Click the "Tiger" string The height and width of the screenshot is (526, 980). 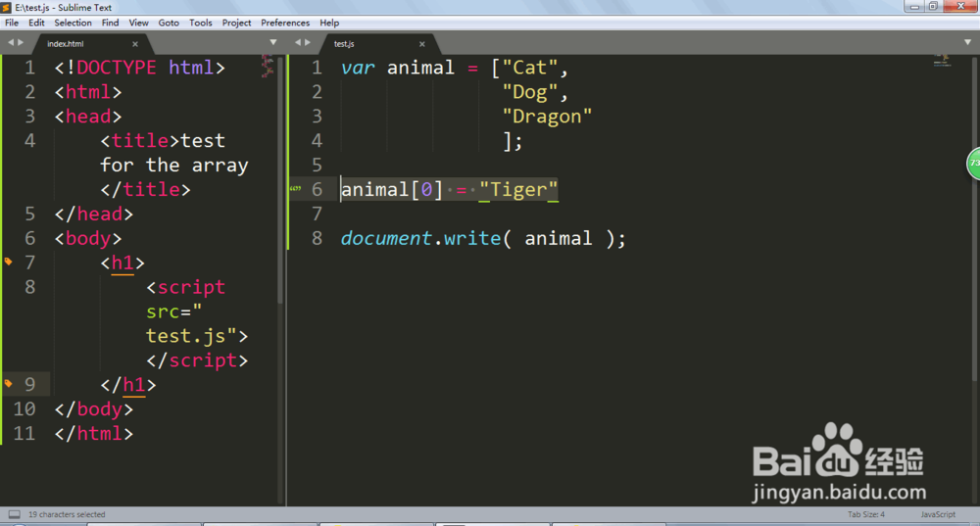click(x=518, y=189)
